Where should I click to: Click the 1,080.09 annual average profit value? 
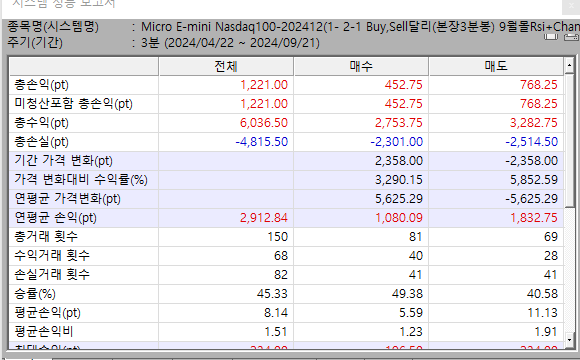[399, 218]
